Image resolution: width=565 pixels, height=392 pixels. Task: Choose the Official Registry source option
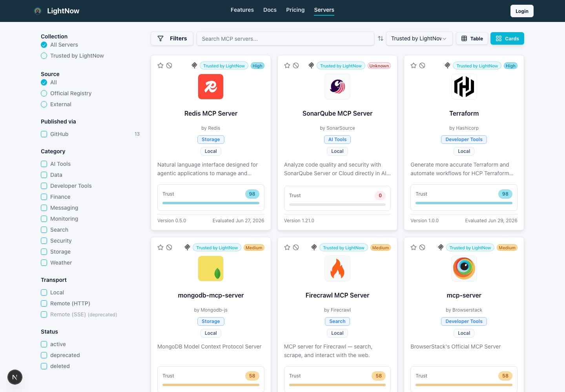(44, 93)
